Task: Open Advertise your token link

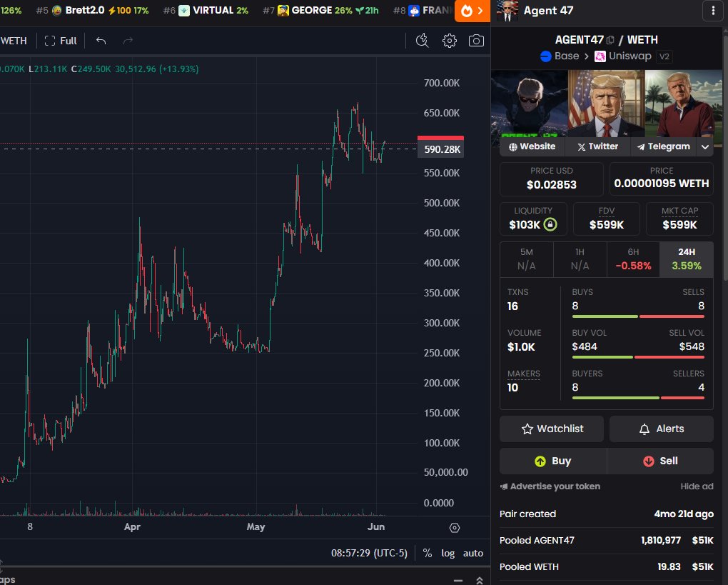Action: (x=550, y=486)
